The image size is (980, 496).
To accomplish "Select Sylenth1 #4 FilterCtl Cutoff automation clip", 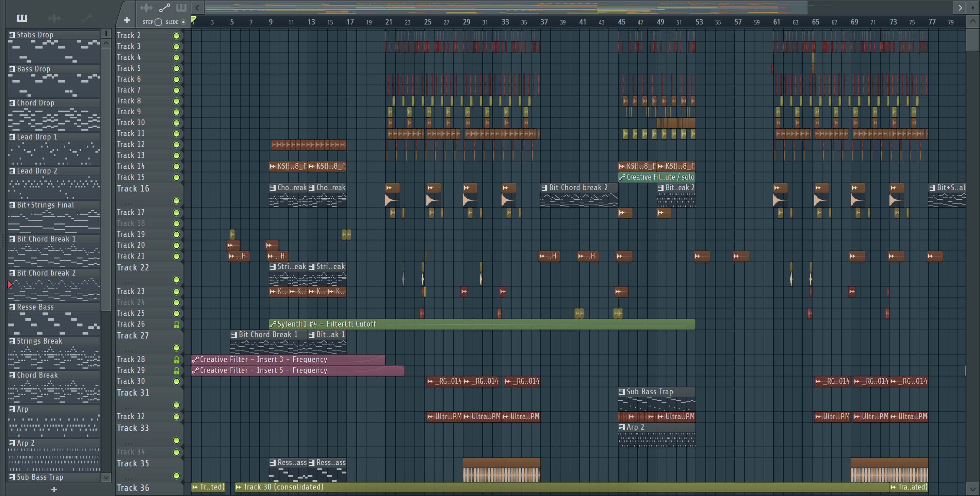I will (x=482, y=324).
